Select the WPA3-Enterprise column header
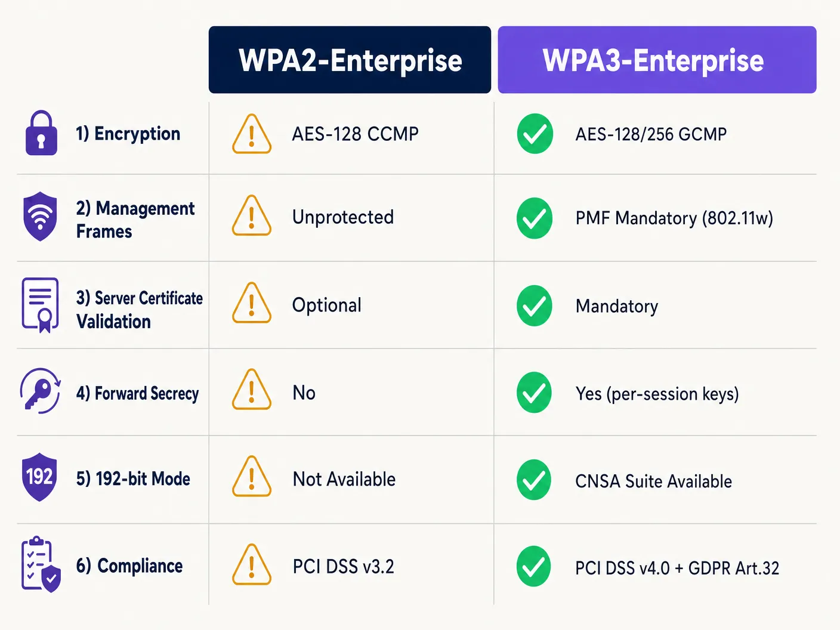Viewport: 840px width, 630px height. [x=657, y=60]
